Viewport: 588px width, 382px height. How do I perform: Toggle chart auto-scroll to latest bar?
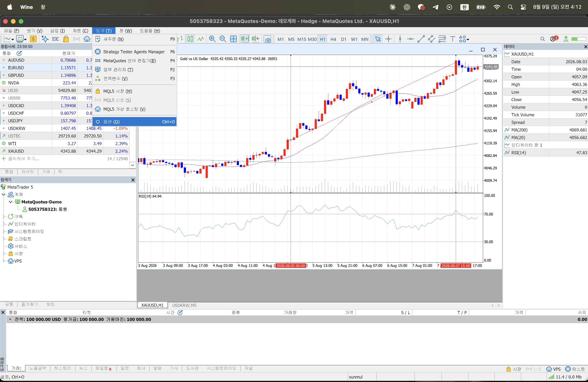(x=245, y=39)
